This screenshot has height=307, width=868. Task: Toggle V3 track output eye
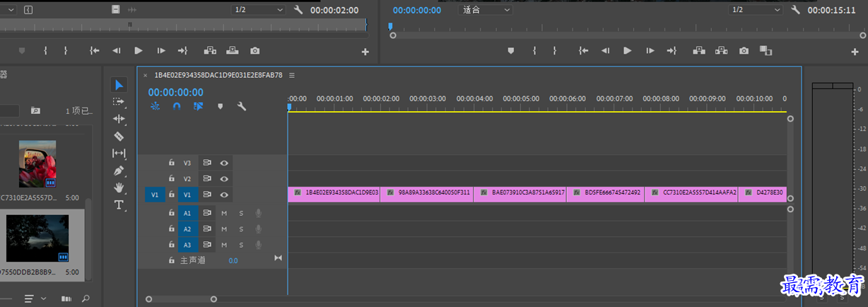(x=224, y=163)
